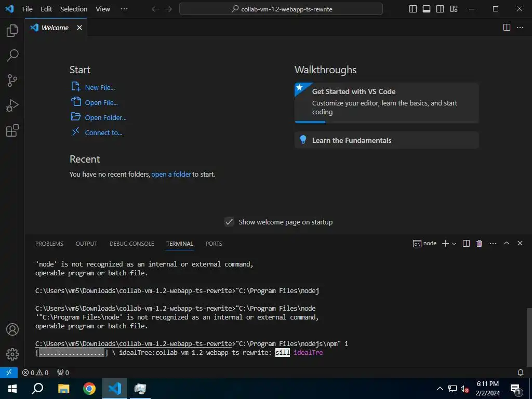
Task: Switch to the DEBUG CONSOLE tab
Action: 131,244
